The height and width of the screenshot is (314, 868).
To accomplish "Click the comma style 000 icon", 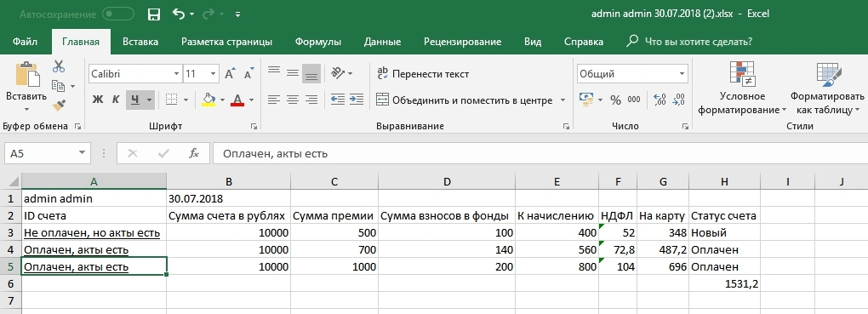I will pyautogui.click(x=634, y=100).
